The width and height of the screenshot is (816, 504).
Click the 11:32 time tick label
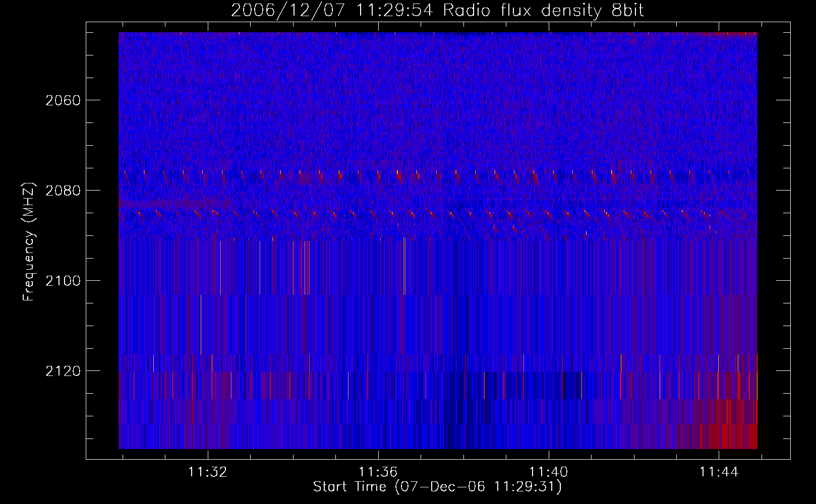(208, 472)
